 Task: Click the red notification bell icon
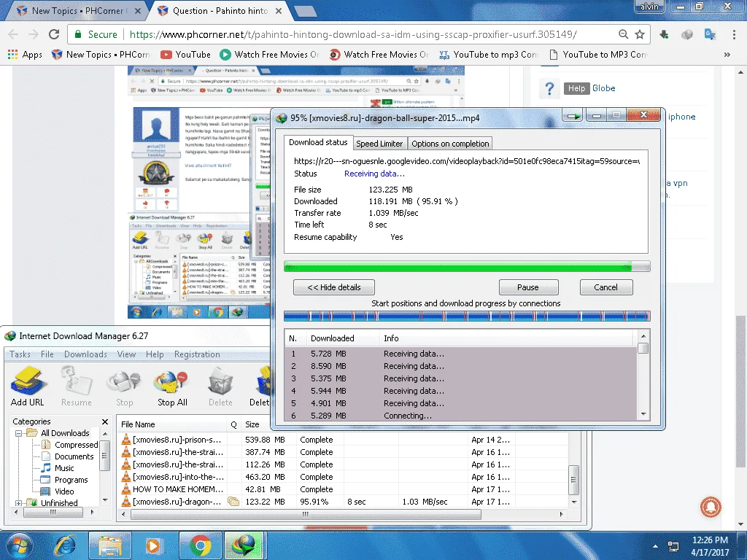pyautogui.click(x=711, y=507)
